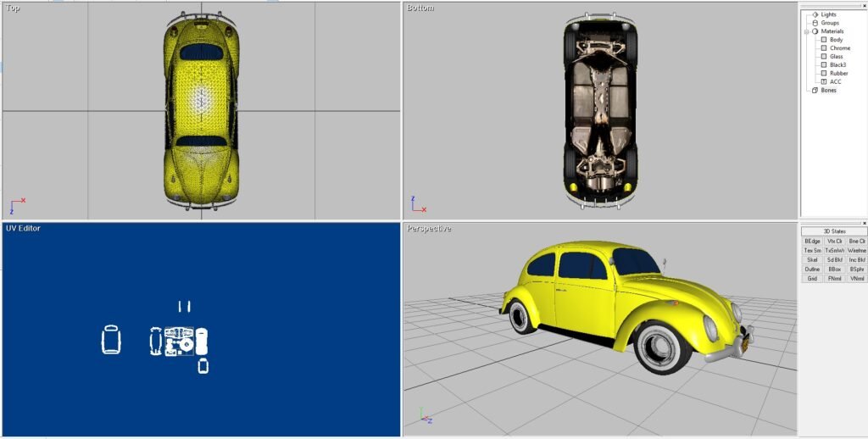Toggle the Body material checkbox

824,40
